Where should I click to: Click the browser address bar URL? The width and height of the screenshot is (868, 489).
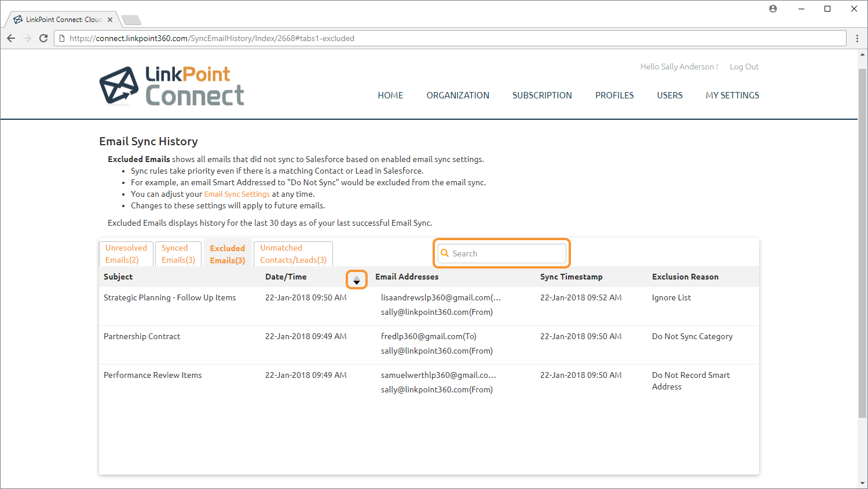212,38
